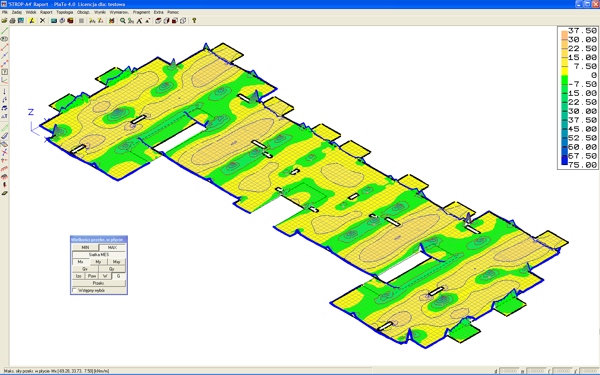
Task: Open the Raport menu
Action: coord(46,12)
